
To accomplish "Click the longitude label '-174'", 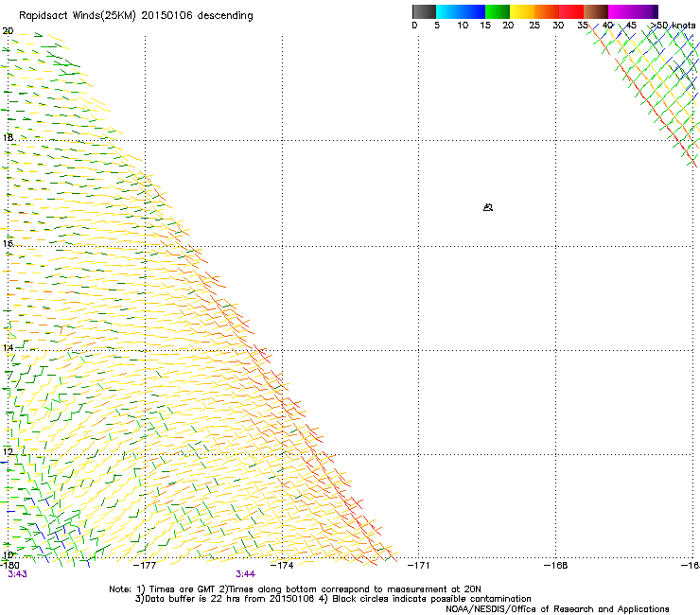I will pyautogui.click(x=282, y=566).
